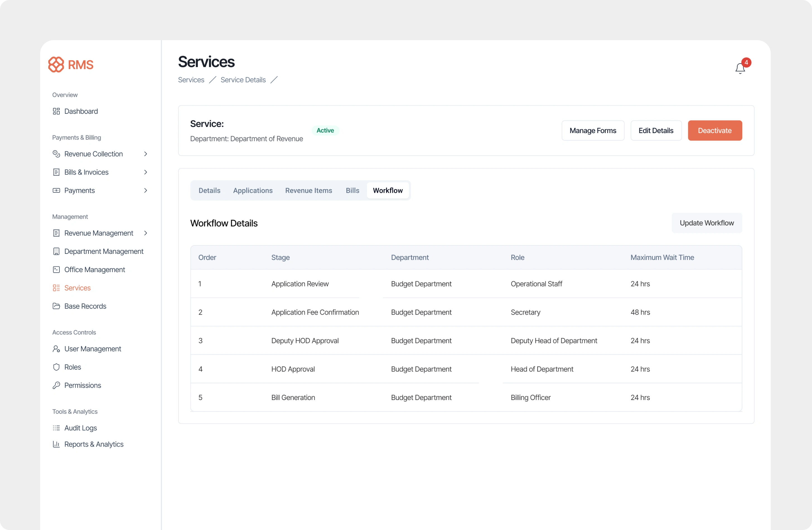Switch to the Revenue Items tab

[308, 191]
